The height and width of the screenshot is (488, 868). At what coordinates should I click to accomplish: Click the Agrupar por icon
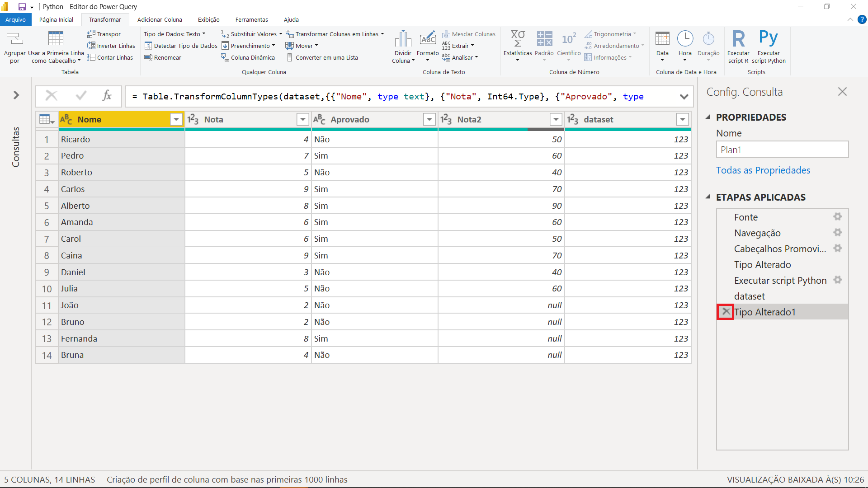point(15,40)
